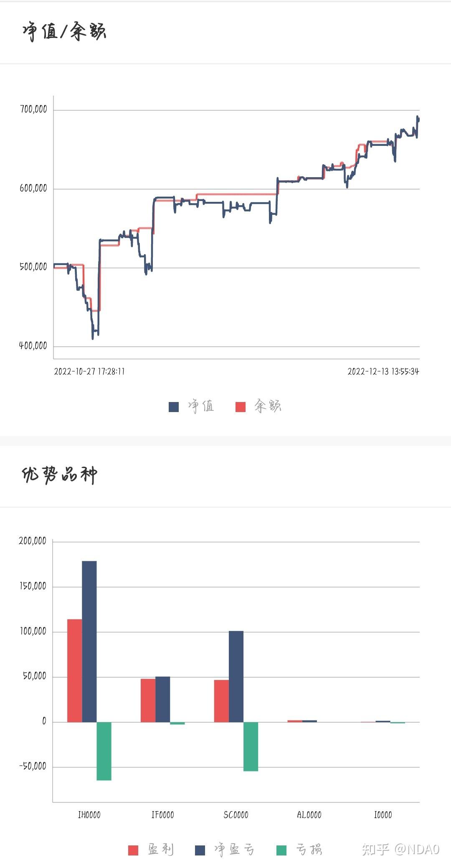Toggle the 余额 legend swatch
451x868 pixels.
241,407
